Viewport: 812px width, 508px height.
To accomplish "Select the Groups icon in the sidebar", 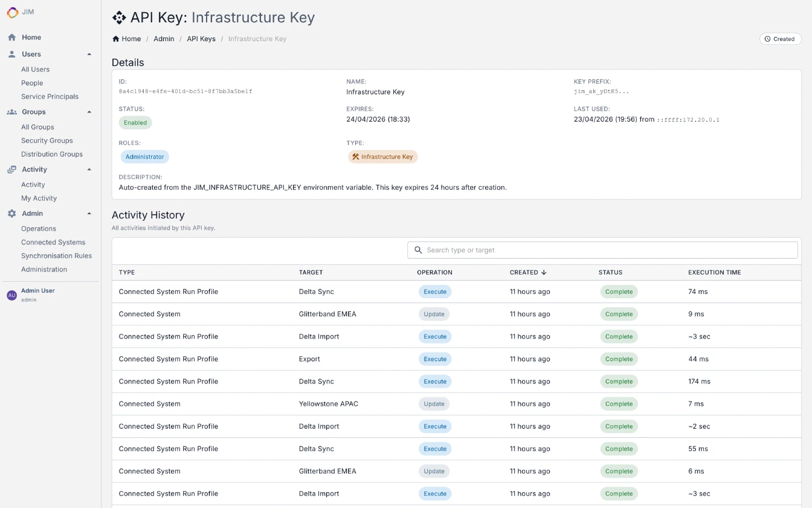I will [11, 111].
